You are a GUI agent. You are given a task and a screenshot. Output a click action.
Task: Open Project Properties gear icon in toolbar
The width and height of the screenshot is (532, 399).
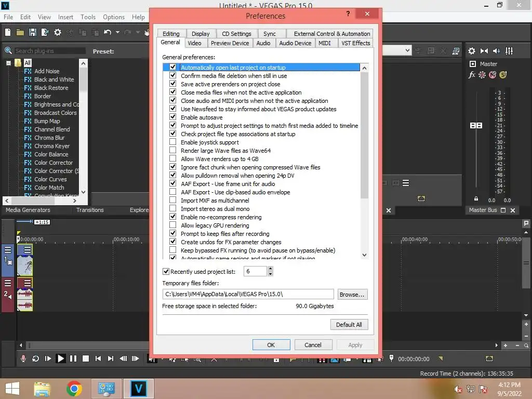click(58, 32)
